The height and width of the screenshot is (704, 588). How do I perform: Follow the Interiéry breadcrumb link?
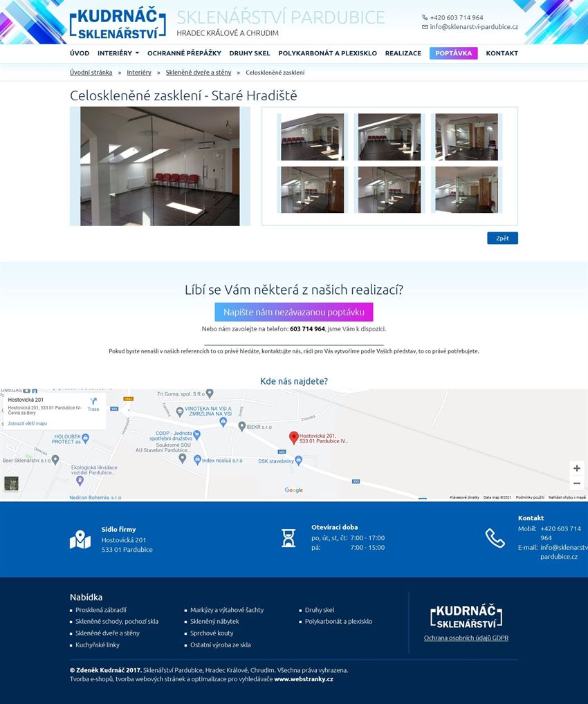pyautogui.click(x=139, y=73)
